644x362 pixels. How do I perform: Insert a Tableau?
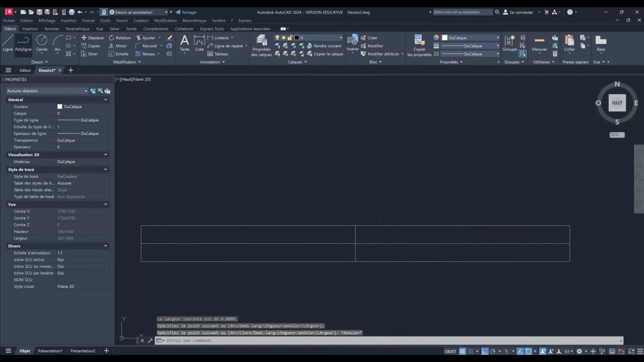click(x=218, y=54)
